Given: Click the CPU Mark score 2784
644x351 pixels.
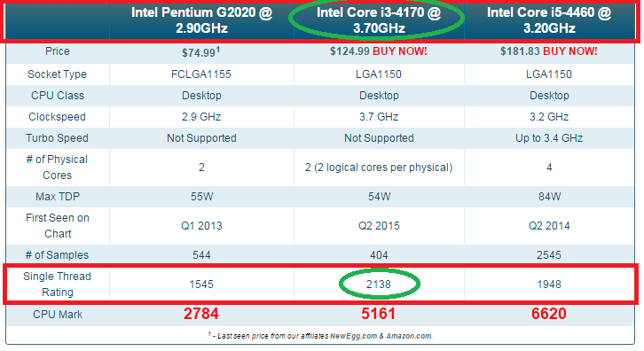Looking at the screenshot, I should click(201, 314).
